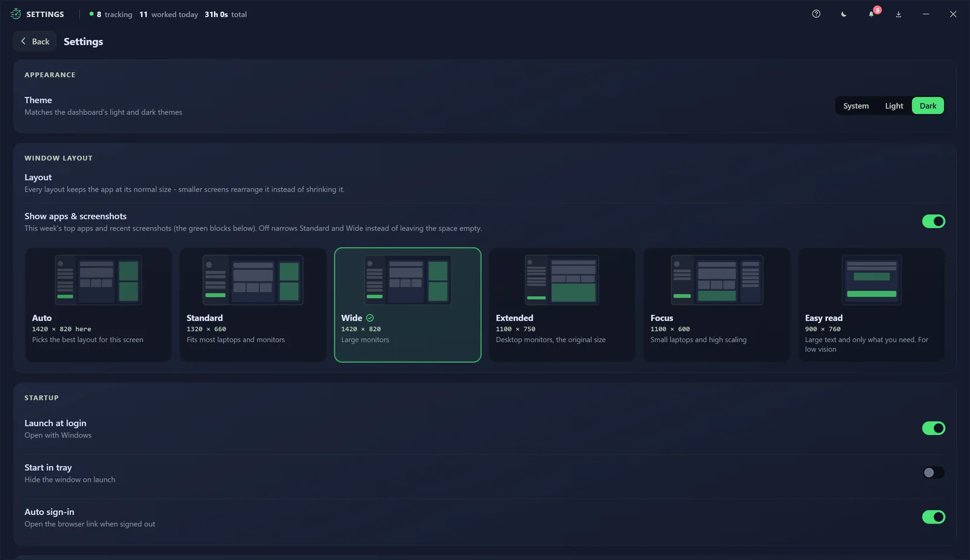Screen dimensions: 970x560
Task: Minimize the settings window
Action: [926, 14]
